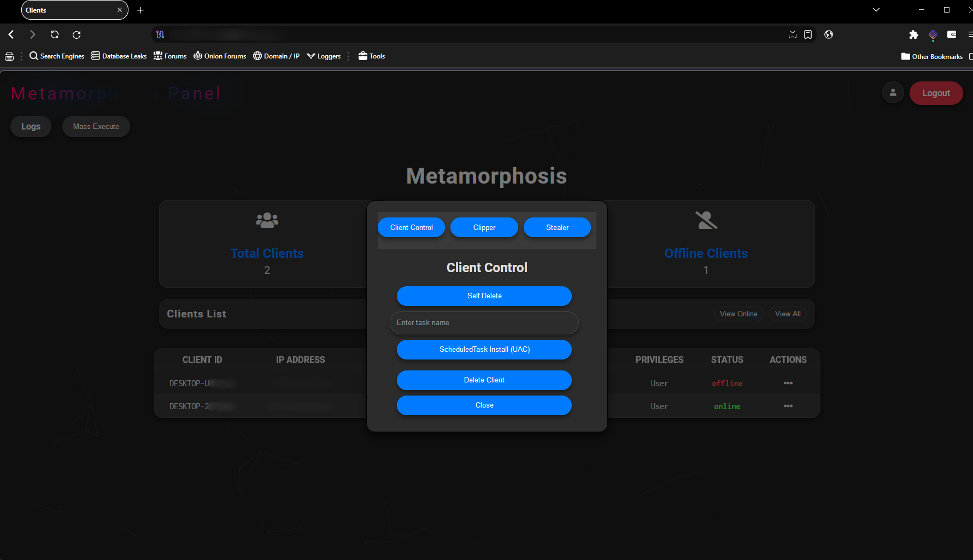Close the Clients browser tab
The height and width of the screenshot is (560, 973).
pyautogui.click(x=120, y=10)
